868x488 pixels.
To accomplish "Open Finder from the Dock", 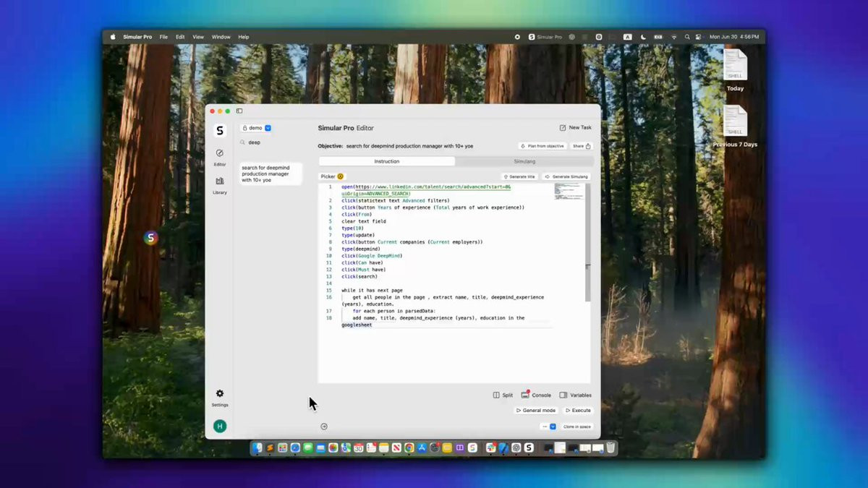I will point(257,448).
